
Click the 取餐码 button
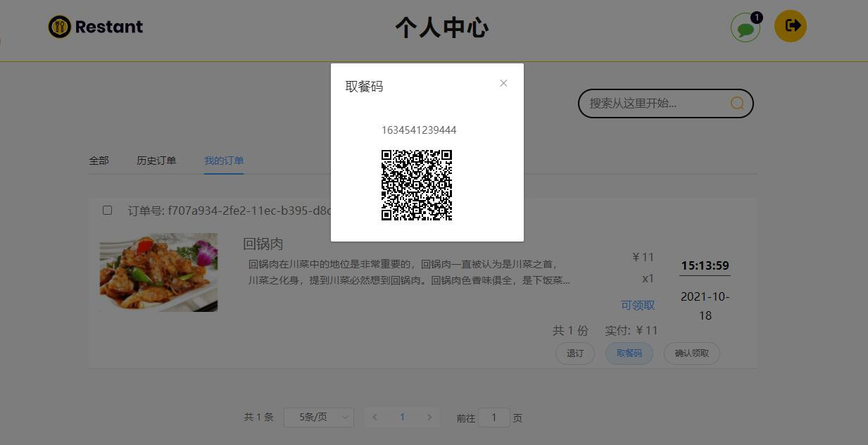(x=629, y=353)
